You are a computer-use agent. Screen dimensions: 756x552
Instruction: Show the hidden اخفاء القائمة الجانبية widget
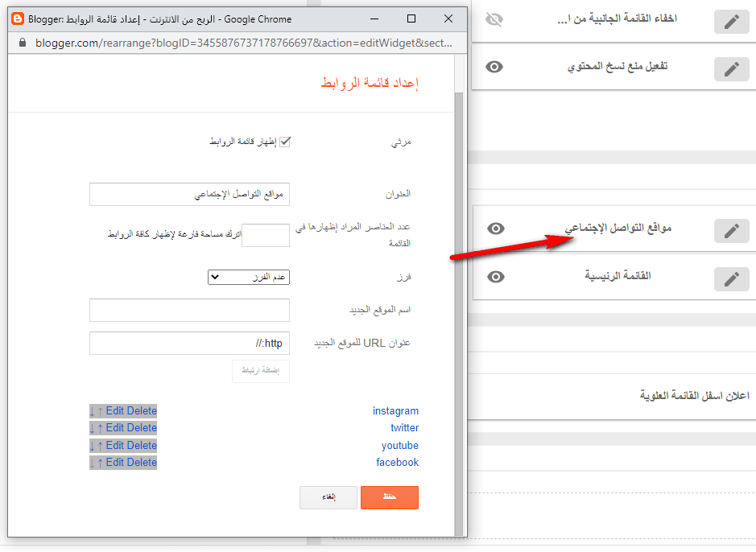pyautogui.click(x=495, y=20)
